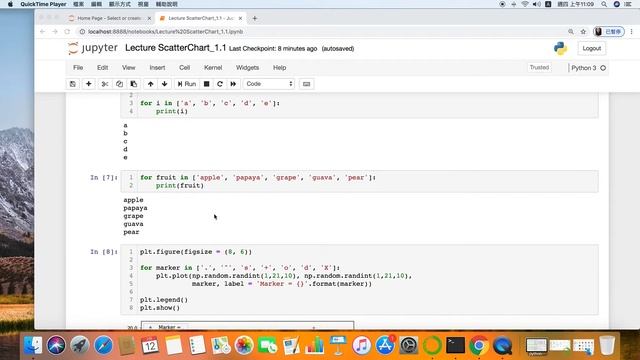Go back in browser
Screen dimensions: 640x360
point(42,31)
